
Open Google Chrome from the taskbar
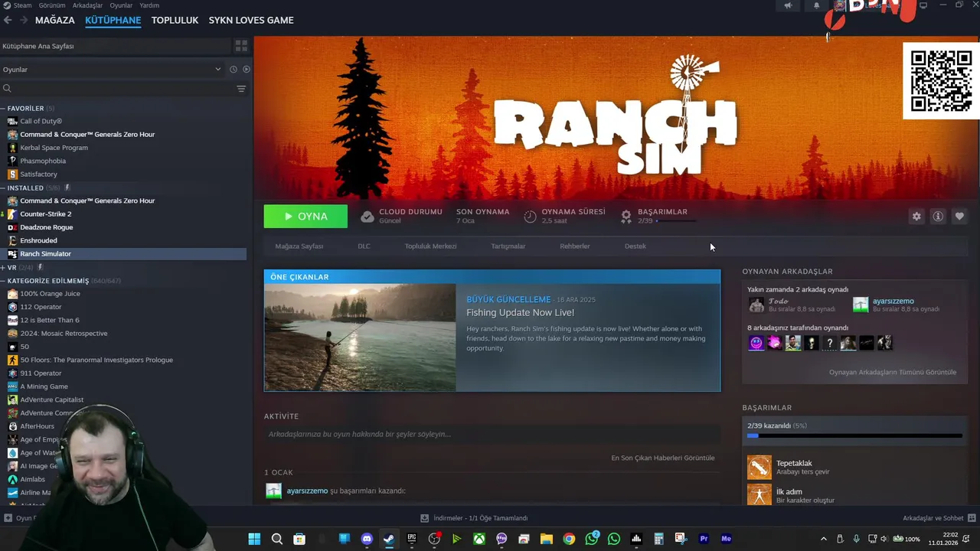pyautogui.click(x=569, y=539)
